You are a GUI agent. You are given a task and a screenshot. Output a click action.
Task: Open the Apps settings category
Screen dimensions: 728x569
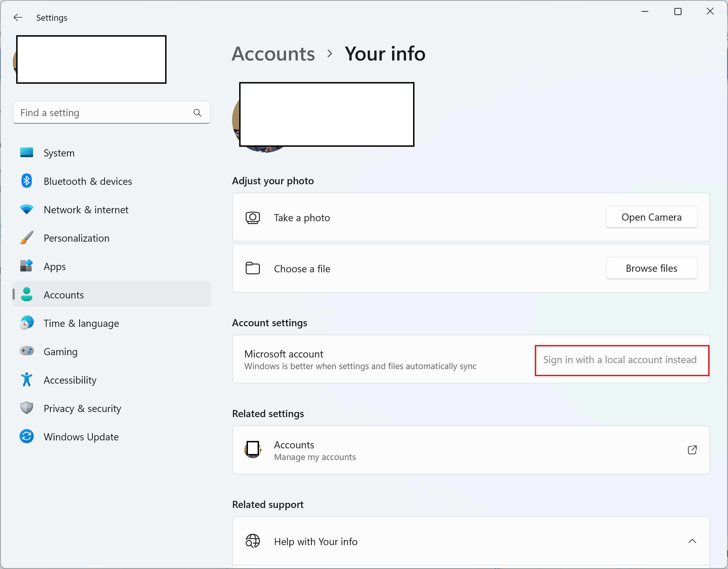(55, 267)
